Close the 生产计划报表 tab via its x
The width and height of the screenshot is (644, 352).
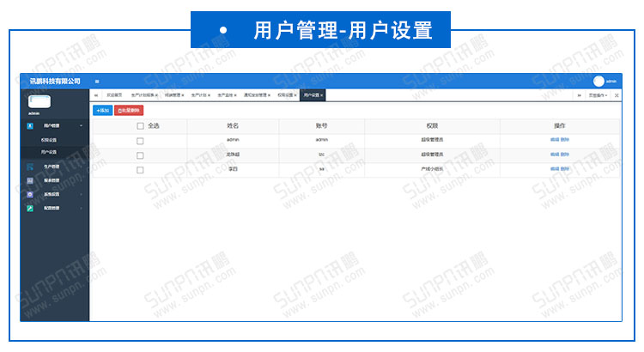tap(156, 95)
